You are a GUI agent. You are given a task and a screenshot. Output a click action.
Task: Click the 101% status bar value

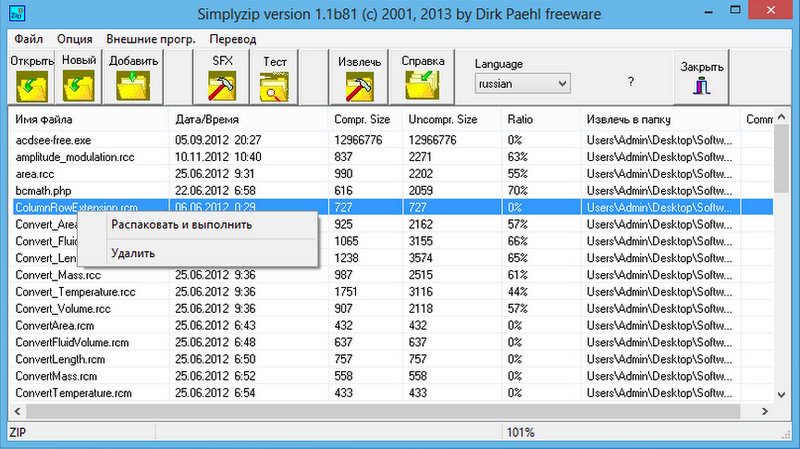pos(520,433)
